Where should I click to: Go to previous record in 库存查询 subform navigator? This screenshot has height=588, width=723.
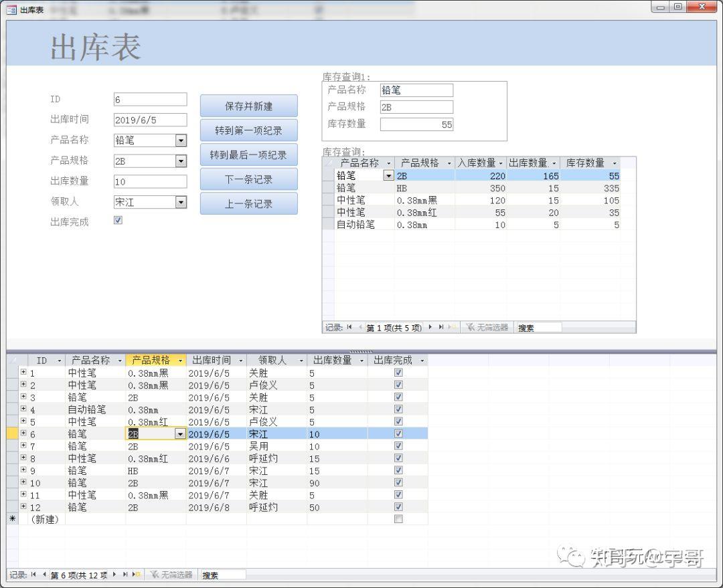(360, 326)
